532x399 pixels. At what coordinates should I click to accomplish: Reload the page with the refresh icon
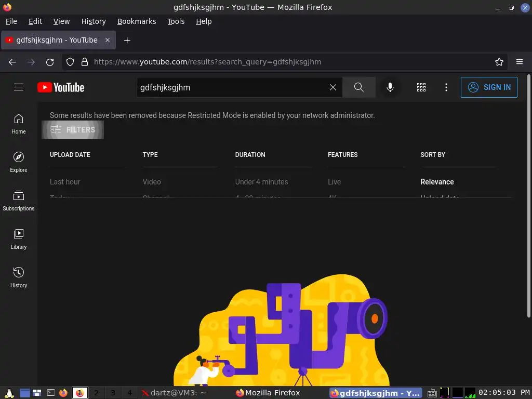50,62
